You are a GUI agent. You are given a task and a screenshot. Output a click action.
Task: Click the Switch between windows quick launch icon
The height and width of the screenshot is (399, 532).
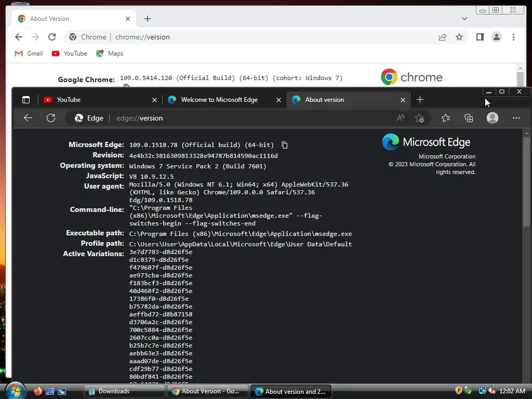coord(62,391)
